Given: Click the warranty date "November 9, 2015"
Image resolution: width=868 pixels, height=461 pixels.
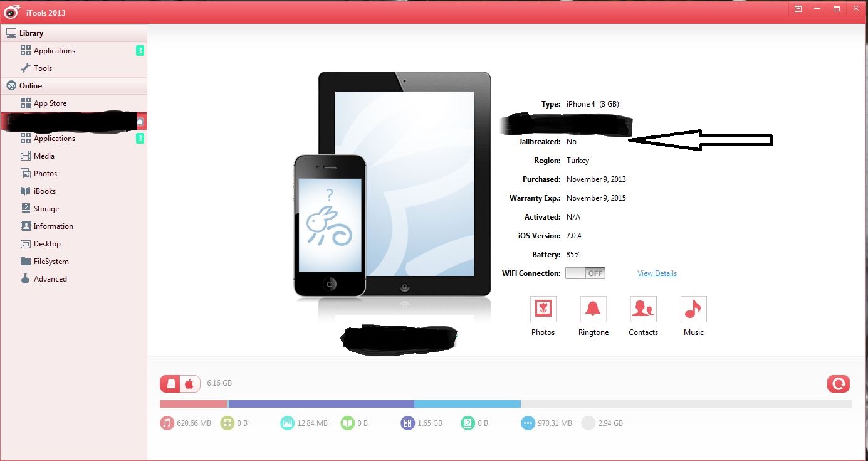Looking at the screenshot, I should tap(596, 198).
